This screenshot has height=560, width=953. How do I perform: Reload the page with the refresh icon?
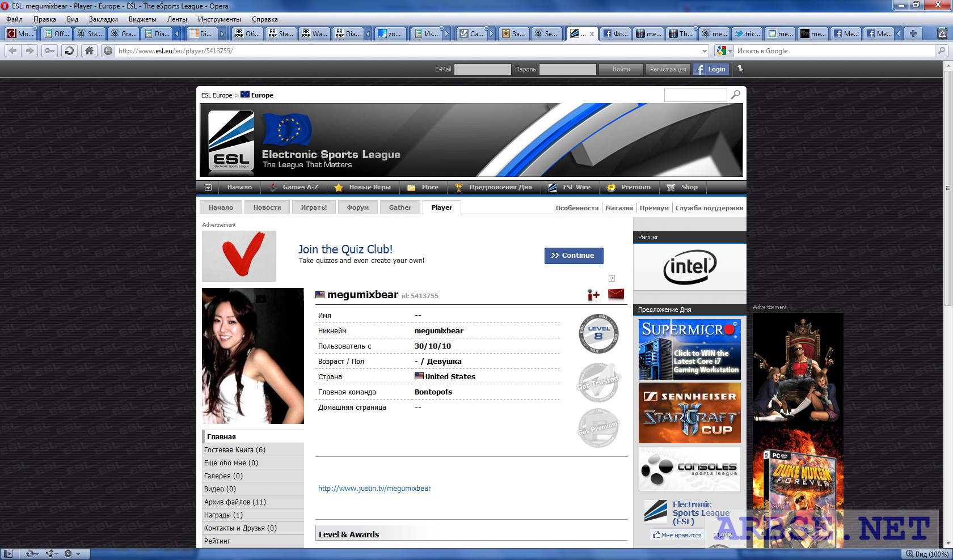coord(69,51)
